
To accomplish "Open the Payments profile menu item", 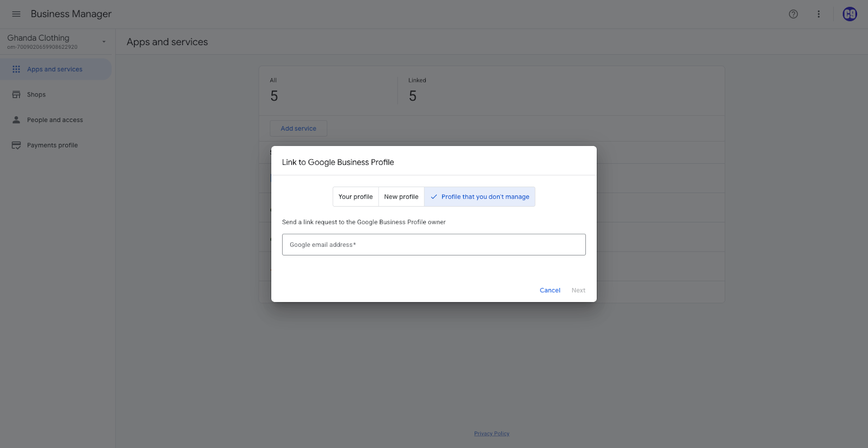I will click(x=52, y=145).
